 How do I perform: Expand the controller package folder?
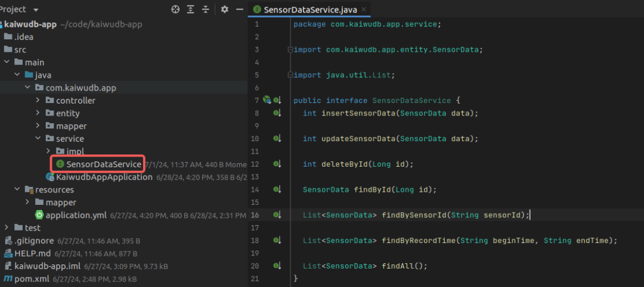[x=38, y=101]
